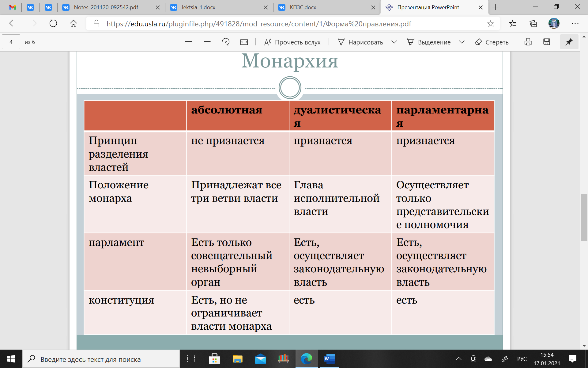This screenshot has width=588, height=368.
Task: Toggle pin on the PDF toolbar
Action: pos(569,42)
